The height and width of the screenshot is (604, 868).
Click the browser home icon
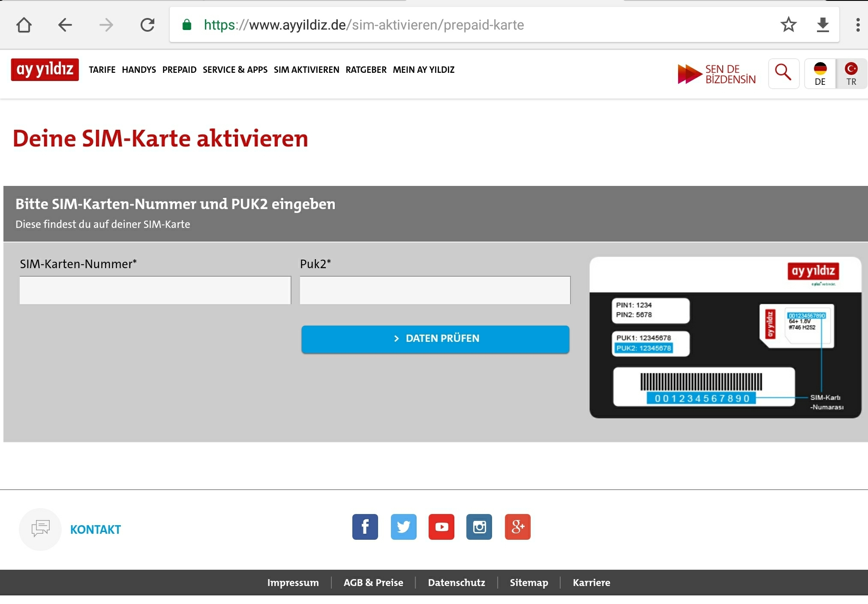click(x=24, y=25)
